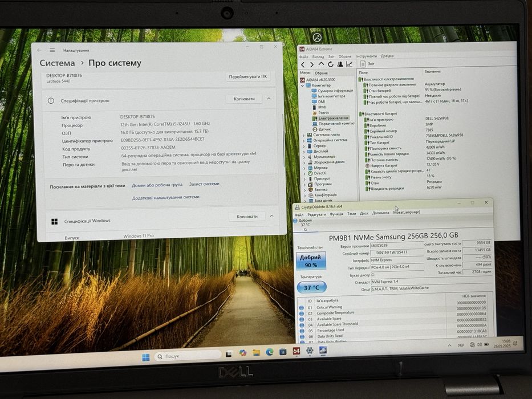Switch to Обране tab in AIDA64
532x399 pixels.
(321, 73)
